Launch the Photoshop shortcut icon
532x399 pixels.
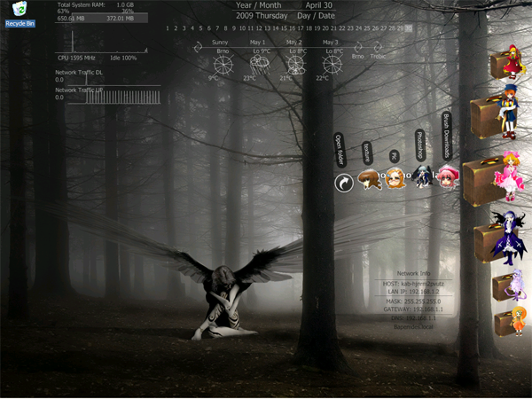(x=422, y=177)
